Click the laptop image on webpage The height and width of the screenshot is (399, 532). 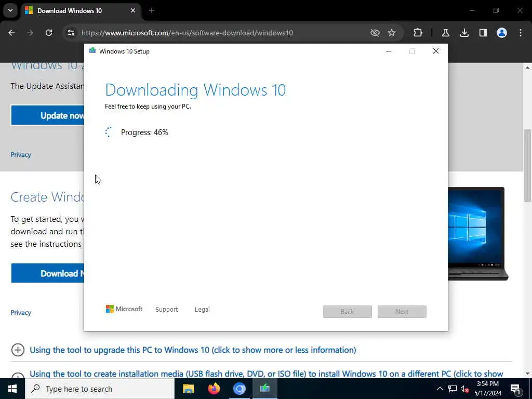(x=478, y=234)
